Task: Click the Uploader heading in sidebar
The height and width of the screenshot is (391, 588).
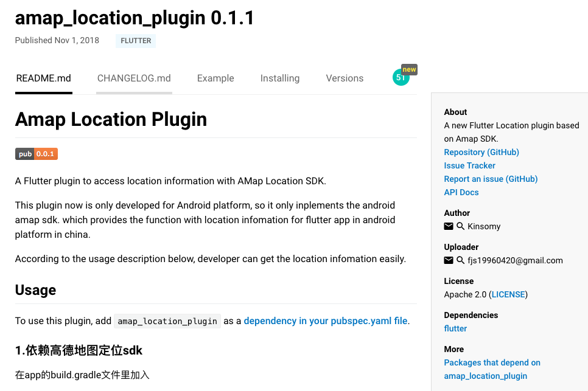Action: (461, 247)
